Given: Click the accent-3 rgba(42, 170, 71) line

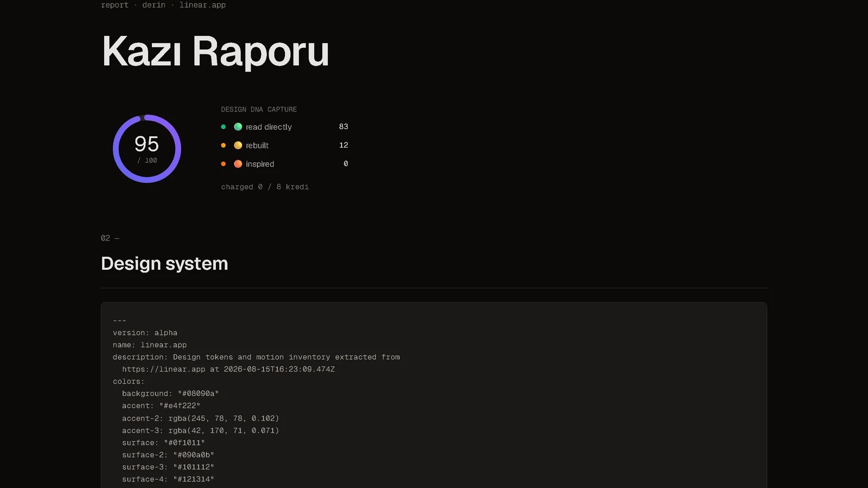Looking at the screenshot, I should pos(200,430).
